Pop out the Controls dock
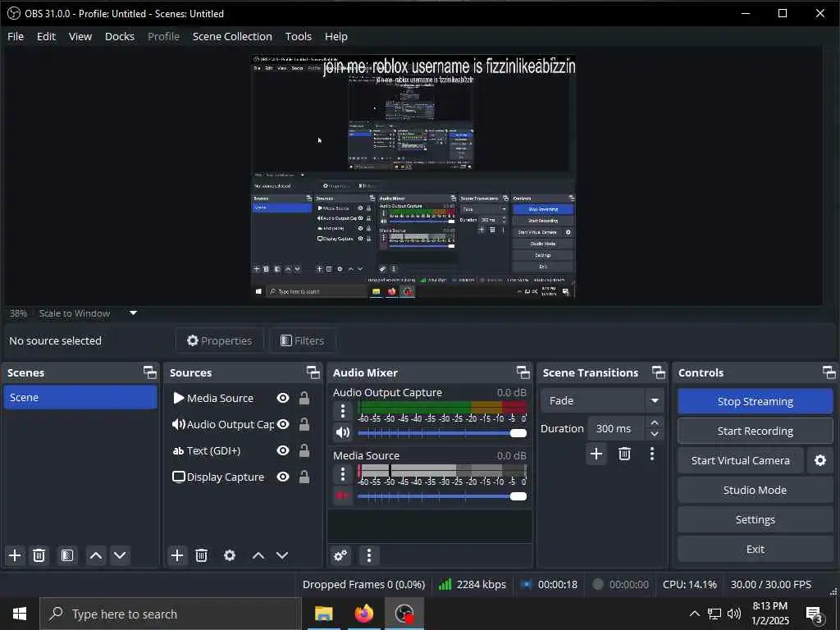The height and width of the screenshot is (630, 840). 829,372
